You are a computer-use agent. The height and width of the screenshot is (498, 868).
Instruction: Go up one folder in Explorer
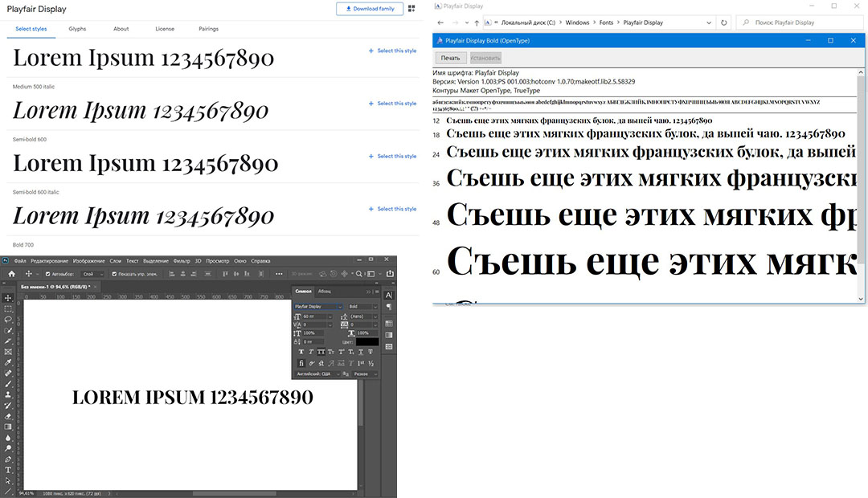pos(477,22)
